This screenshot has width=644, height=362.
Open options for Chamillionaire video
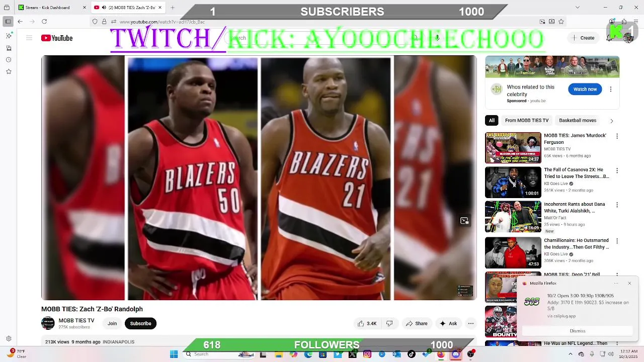tap(617, 241)
